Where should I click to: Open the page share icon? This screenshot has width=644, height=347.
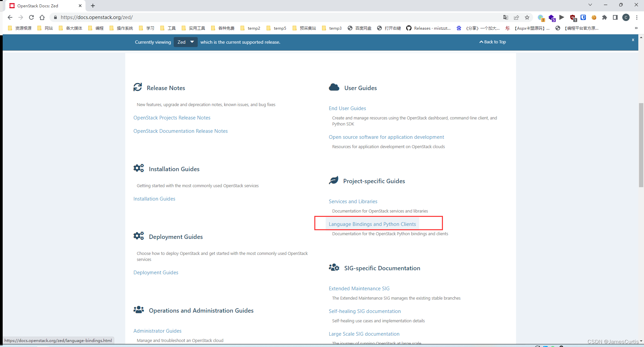(516, 17)
